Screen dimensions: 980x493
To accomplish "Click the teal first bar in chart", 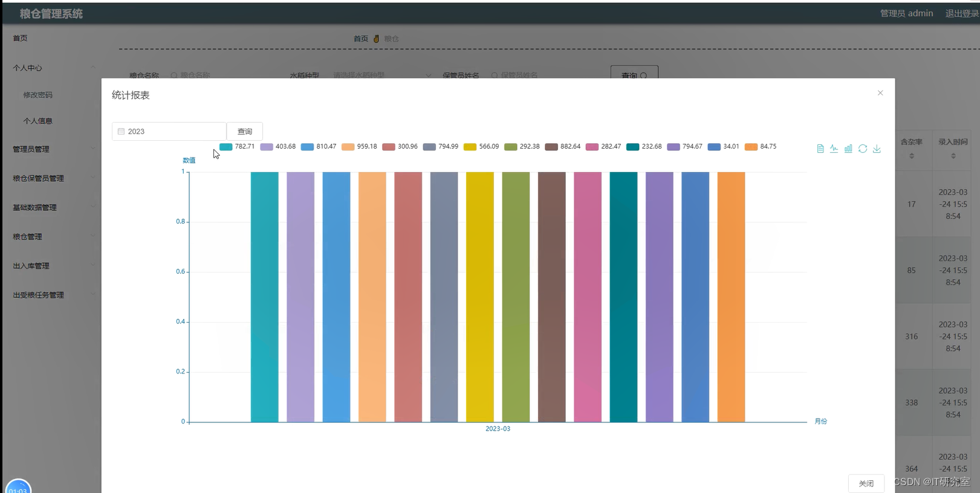I will [x=265, y=297].
